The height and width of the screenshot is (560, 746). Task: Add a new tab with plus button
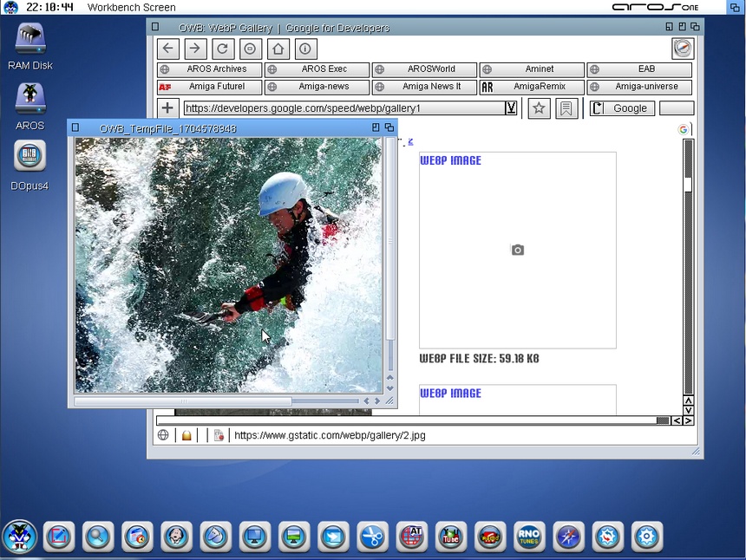tap(167, 108)
